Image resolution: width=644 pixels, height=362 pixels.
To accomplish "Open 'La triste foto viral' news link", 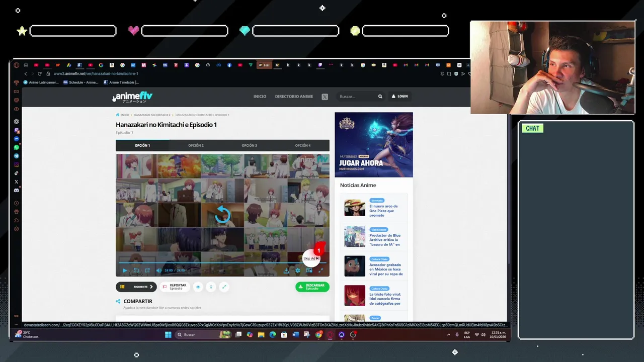I will (x=385, y=299).
